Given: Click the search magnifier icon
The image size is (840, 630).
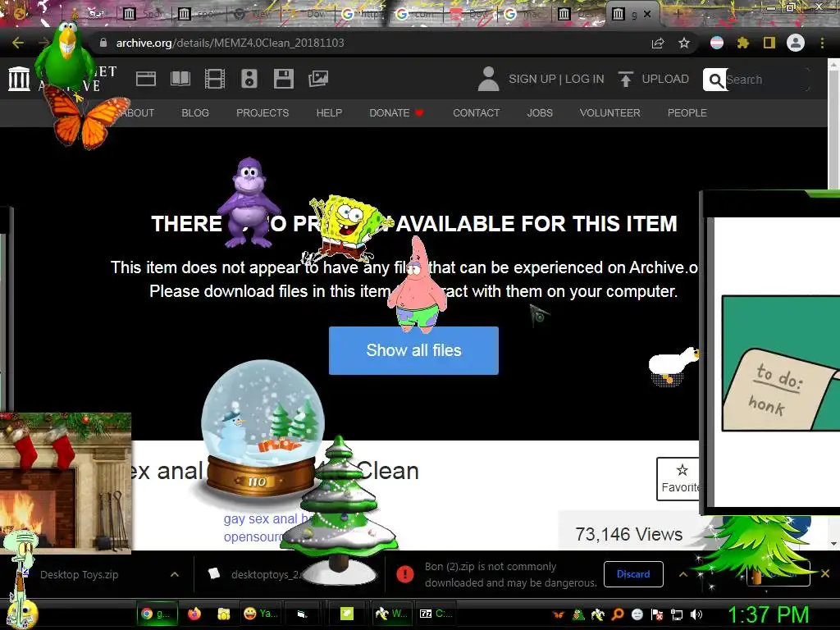Looking at the screenshot, I should 715,80.
